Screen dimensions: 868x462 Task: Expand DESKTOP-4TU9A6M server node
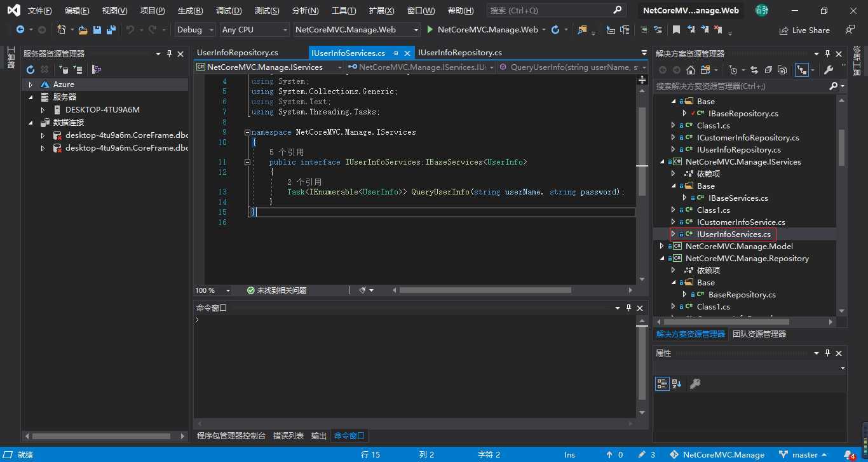tap(43, 110)
